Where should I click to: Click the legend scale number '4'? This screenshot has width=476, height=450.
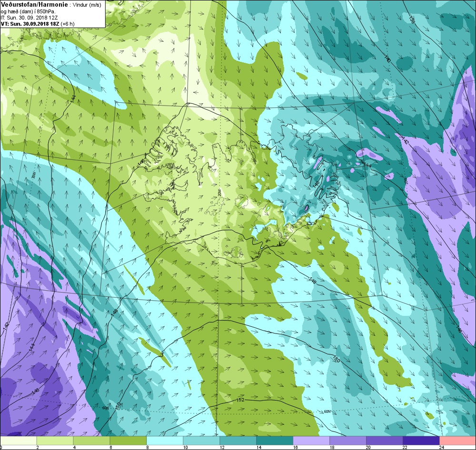coord(74,447)
